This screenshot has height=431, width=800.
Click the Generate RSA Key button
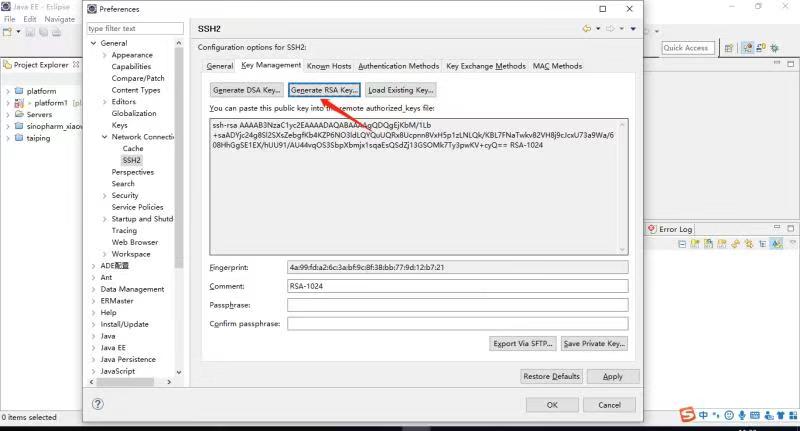pyautogui.click(x=324, y=90)
